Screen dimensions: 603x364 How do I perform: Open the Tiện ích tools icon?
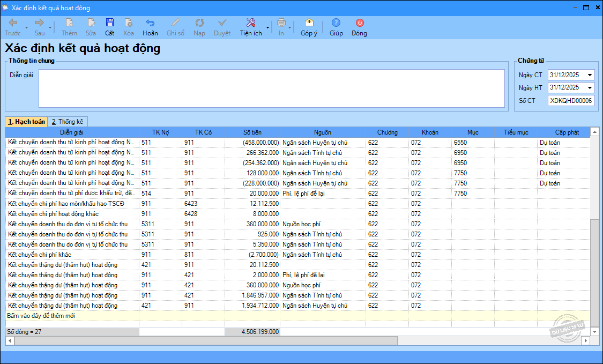(250, 23)
